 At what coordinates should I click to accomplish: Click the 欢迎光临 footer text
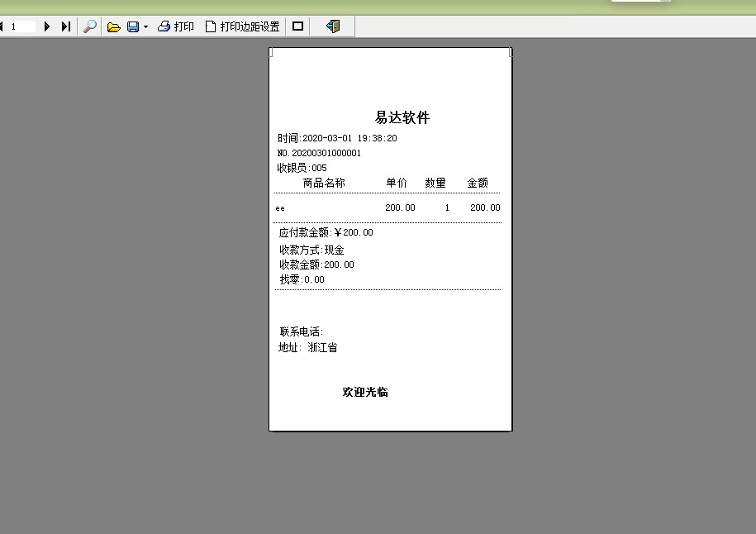(365, 392)
